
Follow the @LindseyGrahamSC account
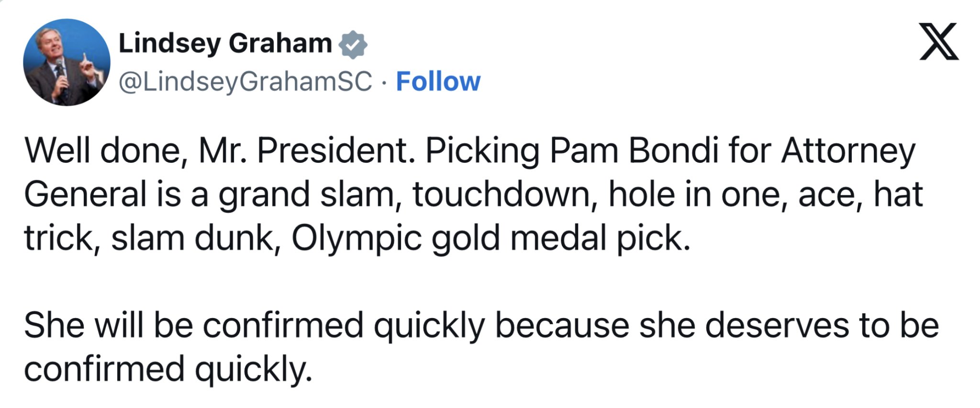pyautogui.click(x=438, y=81)
